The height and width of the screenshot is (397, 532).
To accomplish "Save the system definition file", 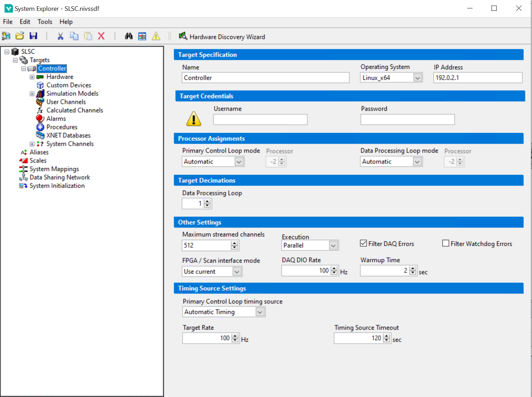I will point(34,36).
